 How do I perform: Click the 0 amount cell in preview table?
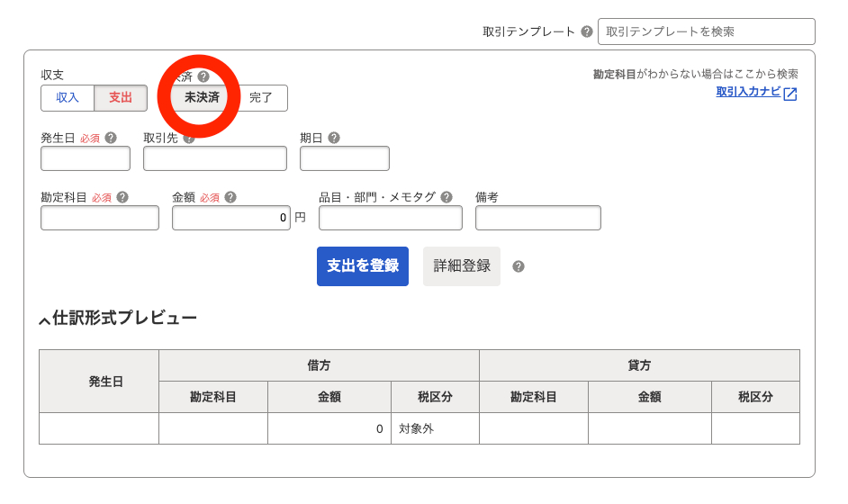point(329,428)
